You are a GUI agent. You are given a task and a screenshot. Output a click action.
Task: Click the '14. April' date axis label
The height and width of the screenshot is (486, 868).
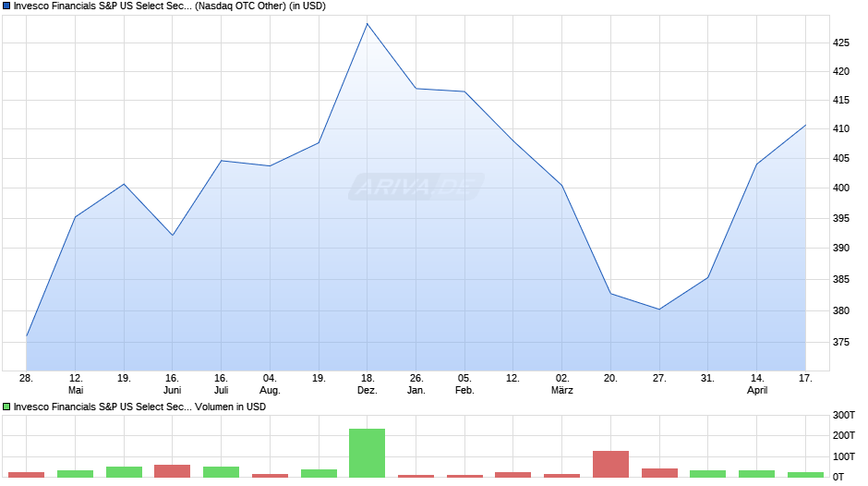[x=757, y=384]
